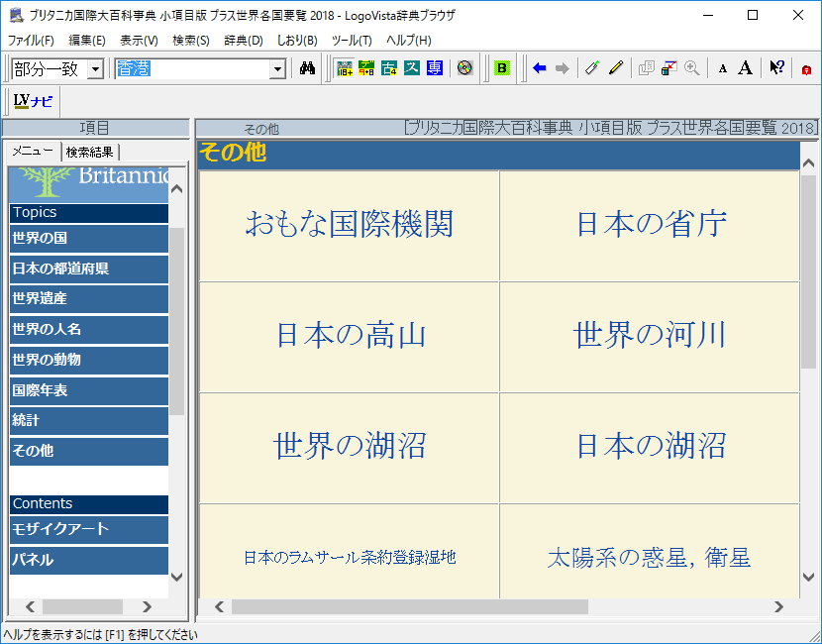
Task: Click the dictionary icon marked 古
Action: pos(389,68)
